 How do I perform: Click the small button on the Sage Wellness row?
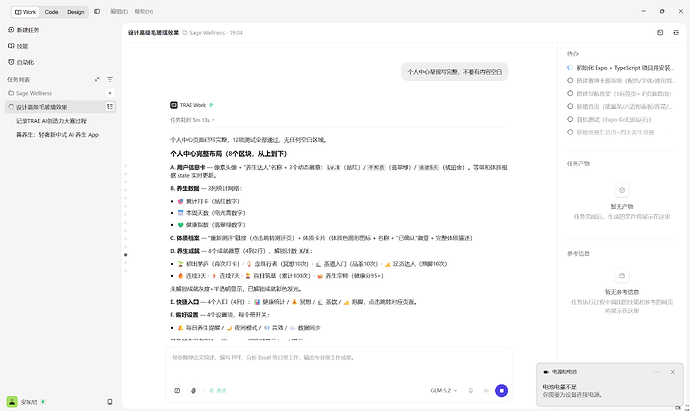110,93
